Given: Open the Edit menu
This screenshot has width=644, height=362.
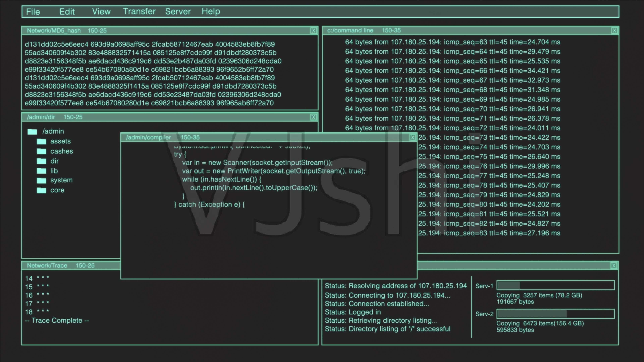Looking at the screenshot, I should pos(67,12).
